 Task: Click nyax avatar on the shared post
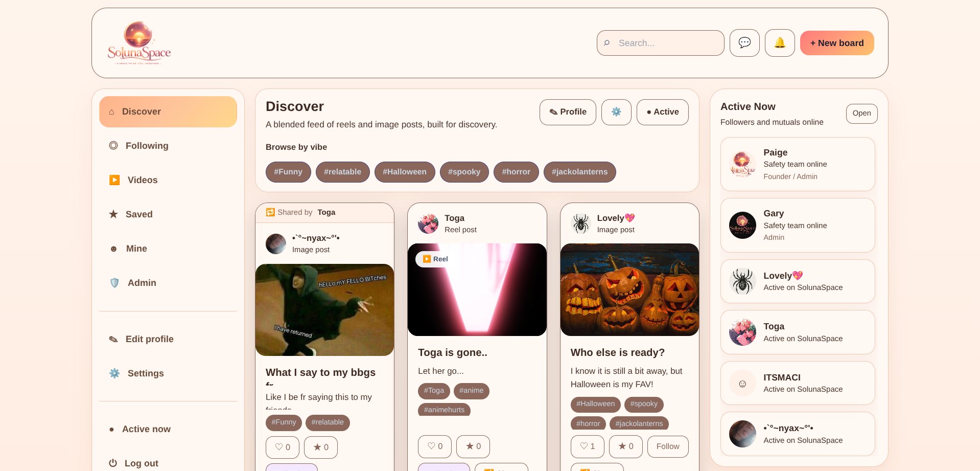pyautogui.click(x=276, y=243)
